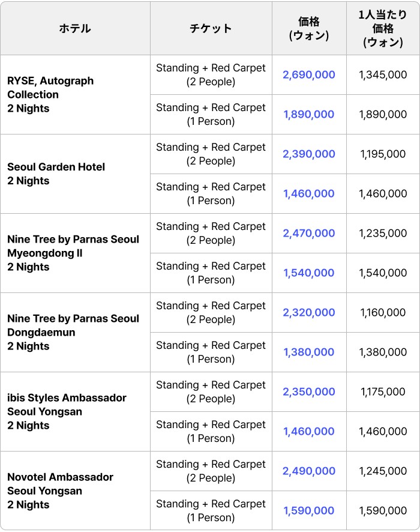Click the Seoul Garden Hotel name cell
This screenshot has width=420, height=532.
(x=56, y=174)
